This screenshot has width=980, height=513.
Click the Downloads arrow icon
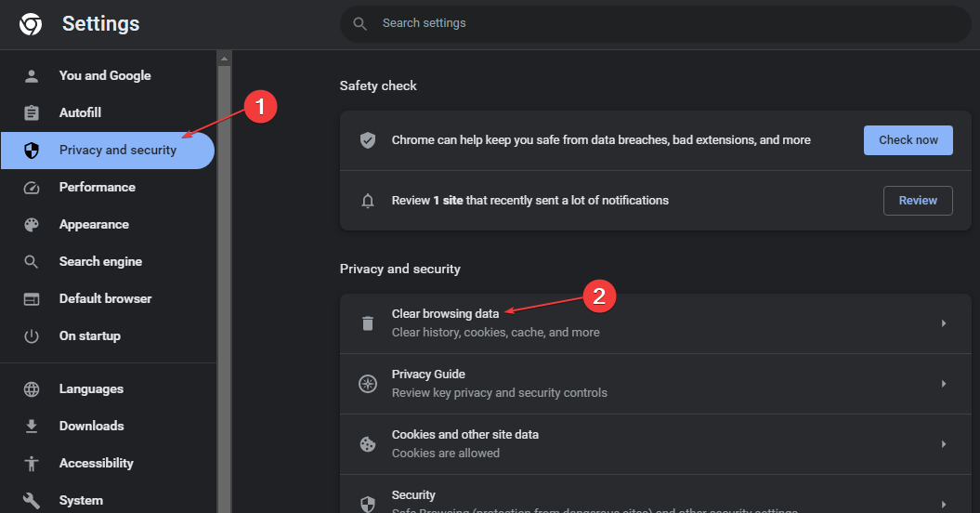pyautogui.click(x=32, y=426)
